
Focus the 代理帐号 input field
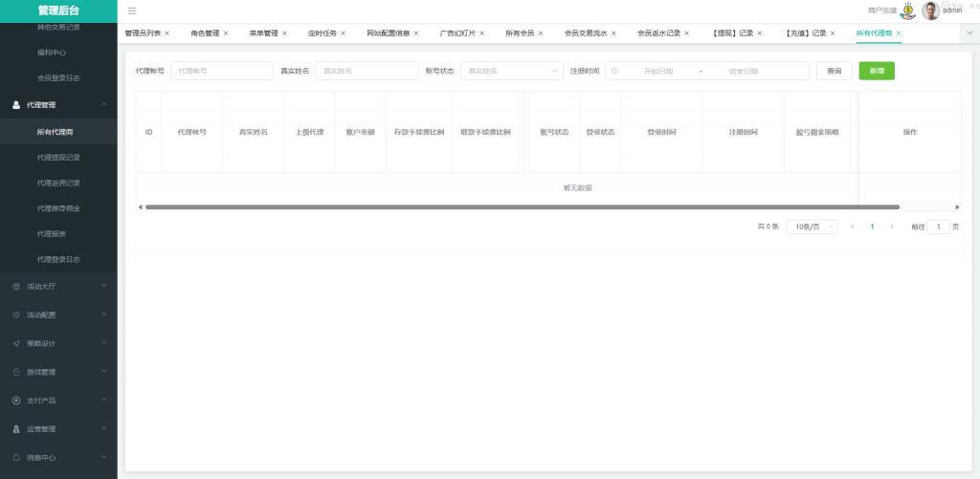(x=221, y=71)
